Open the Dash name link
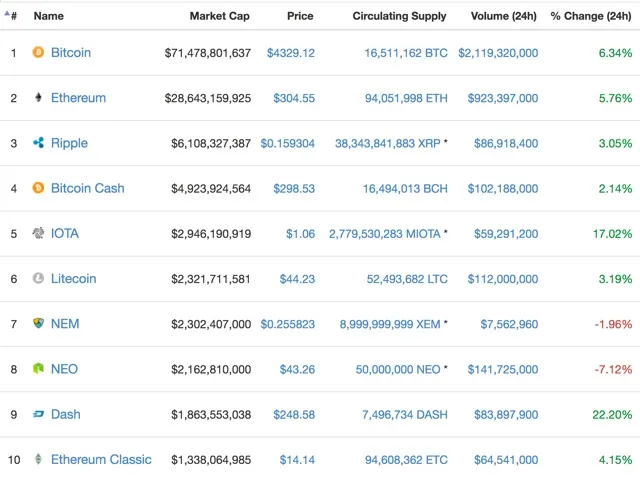Screen dimensions: 640x480 [65, 414]
